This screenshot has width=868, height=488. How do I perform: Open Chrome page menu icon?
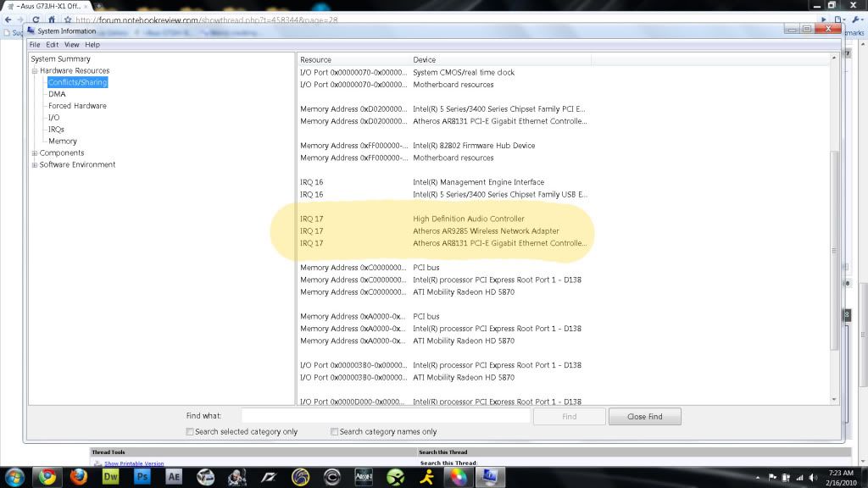839,20
